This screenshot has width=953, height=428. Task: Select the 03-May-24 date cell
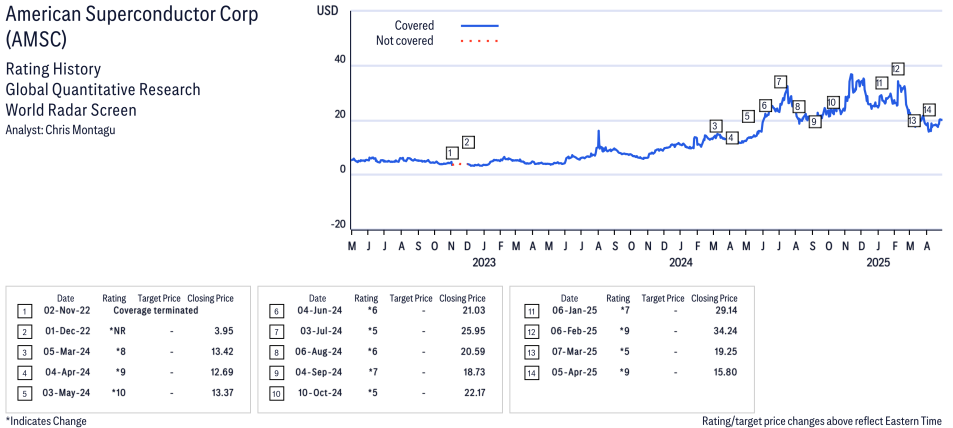point(67,393)
